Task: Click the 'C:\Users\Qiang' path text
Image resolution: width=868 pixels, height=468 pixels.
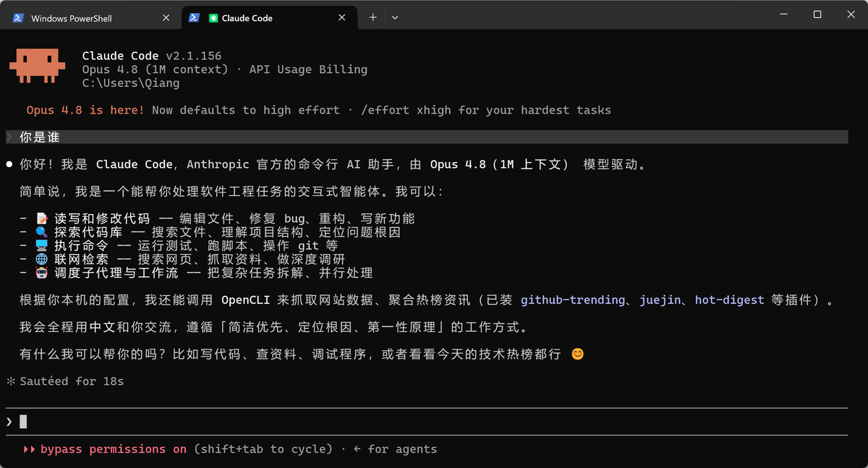Action: pos(131,83)
